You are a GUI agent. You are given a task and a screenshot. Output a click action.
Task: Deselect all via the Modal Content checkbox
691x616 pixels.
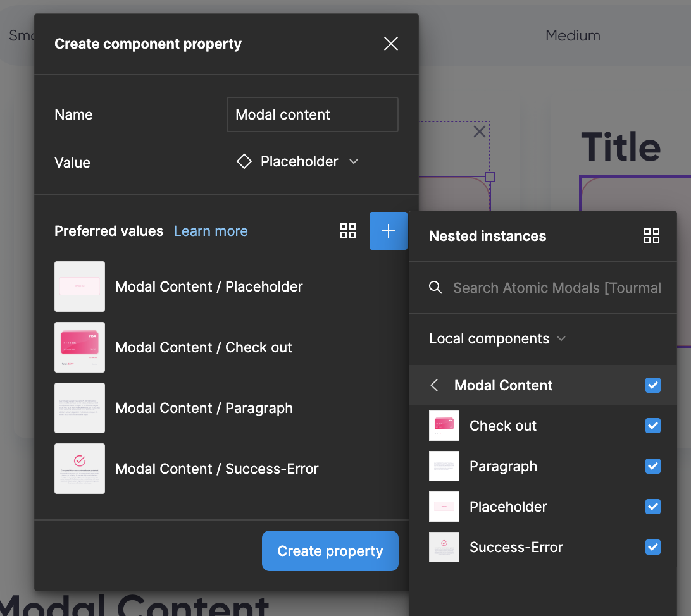coord(652,385)
